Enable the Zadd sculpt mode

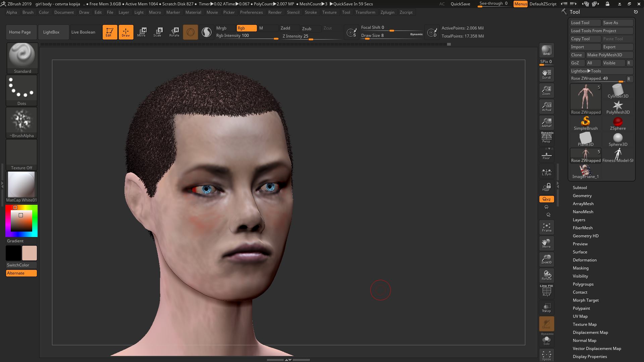(x=289, y=28)
